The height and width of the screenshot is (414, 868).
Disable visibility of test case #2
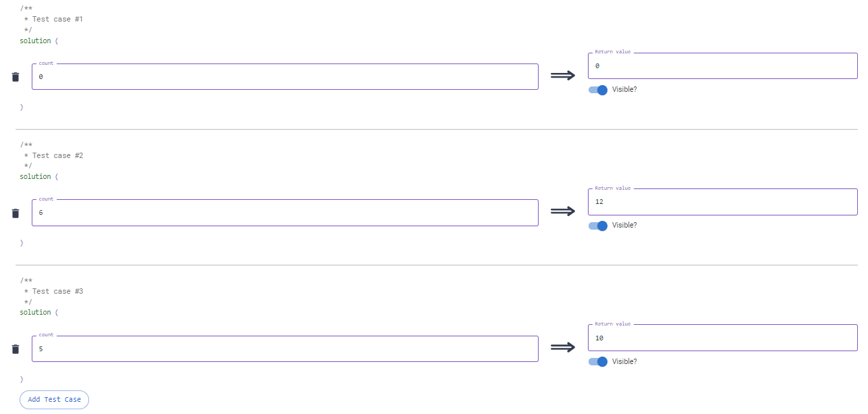598,226
